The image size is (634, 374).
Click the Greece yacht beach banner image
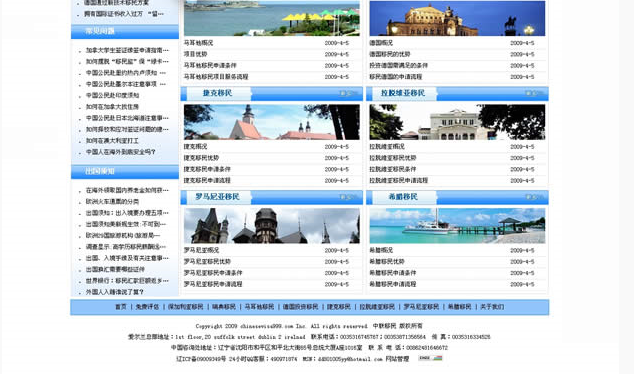click(457, 226)
